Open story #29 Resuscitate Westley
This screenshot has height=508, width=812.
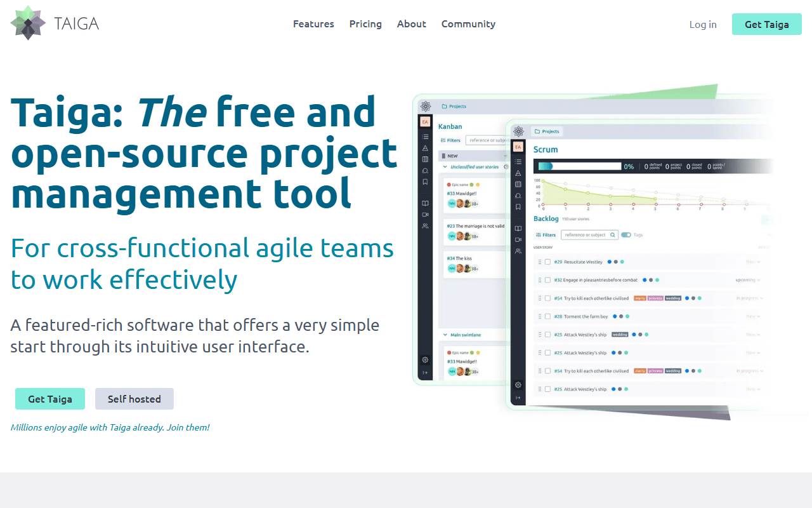[x=578, y=262]
